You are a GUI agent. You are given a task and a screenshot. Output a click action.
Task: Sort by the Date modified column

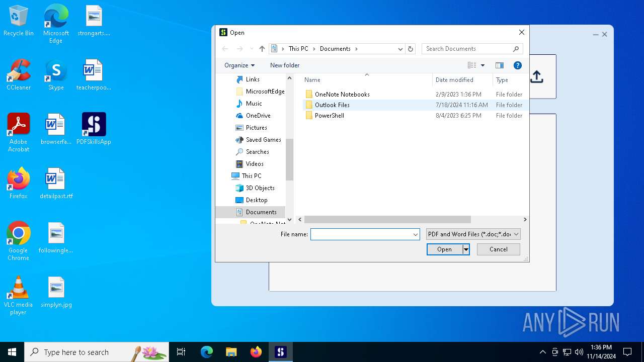tap(454, 80)
